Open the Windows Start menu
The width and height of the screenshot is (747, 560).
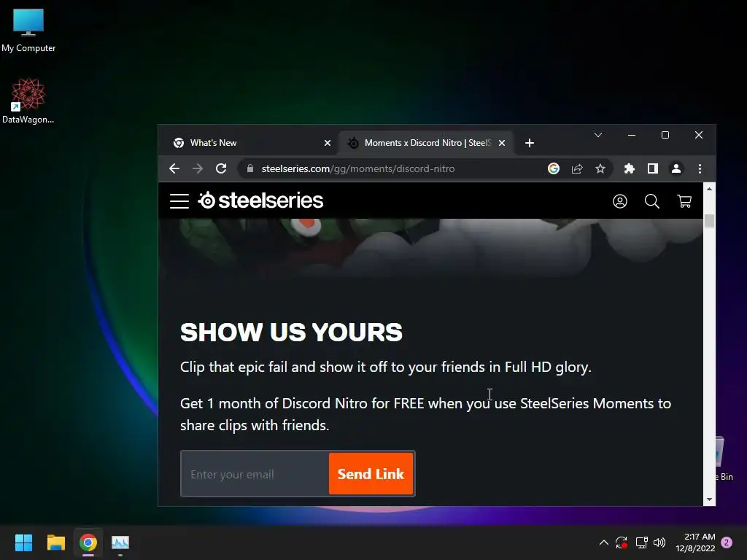pyautogui.click(x=23, y=542)
